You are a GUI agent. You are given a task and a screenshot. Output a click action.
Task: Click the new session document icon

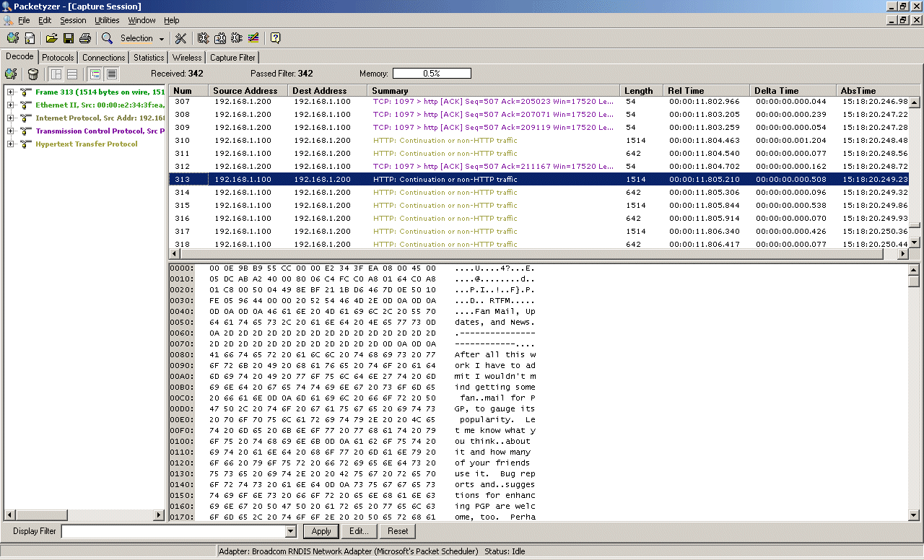pos(30,38)
